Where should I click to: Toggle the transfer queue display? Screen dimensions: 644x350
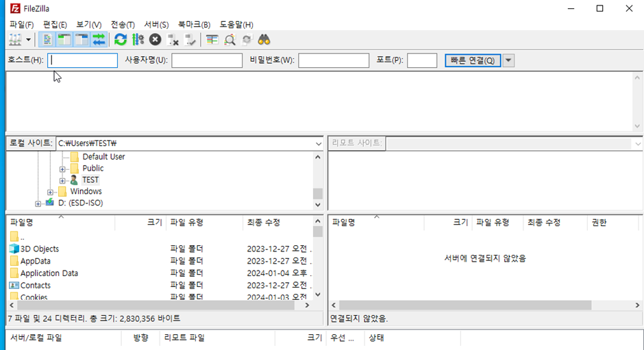[x=99, y=40]
